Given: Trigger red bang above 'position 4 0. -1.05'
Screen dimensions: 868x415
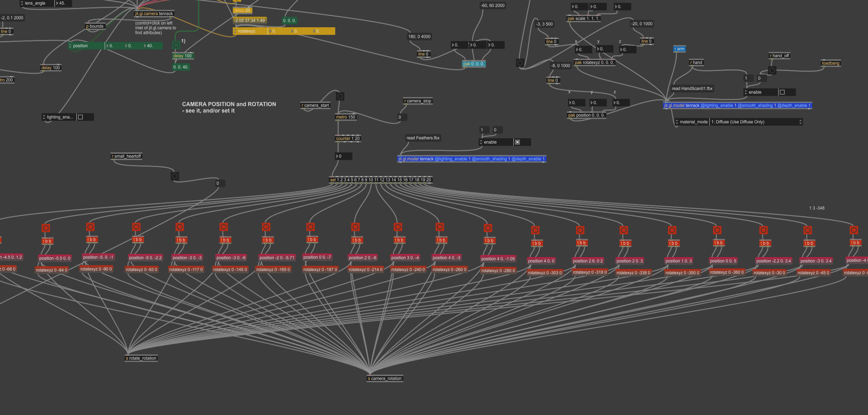Looking at the screenshot, I should [x=488, y=228].
